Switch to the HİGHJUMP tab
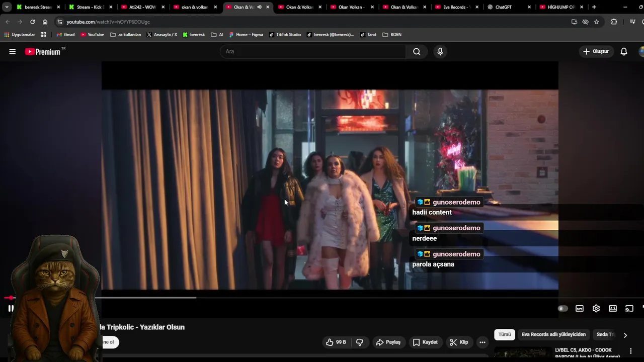644x362 pixels. pos(561,7)
